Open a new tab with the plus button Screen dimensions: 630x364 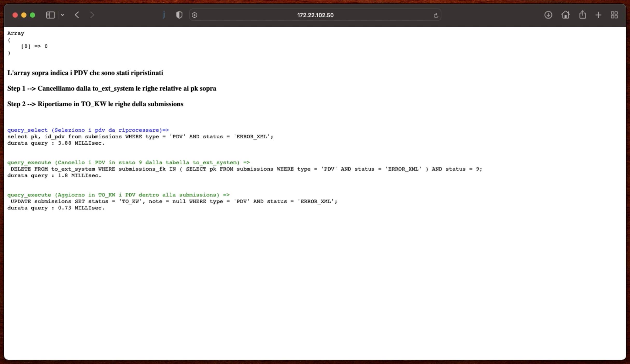point(598,15)
